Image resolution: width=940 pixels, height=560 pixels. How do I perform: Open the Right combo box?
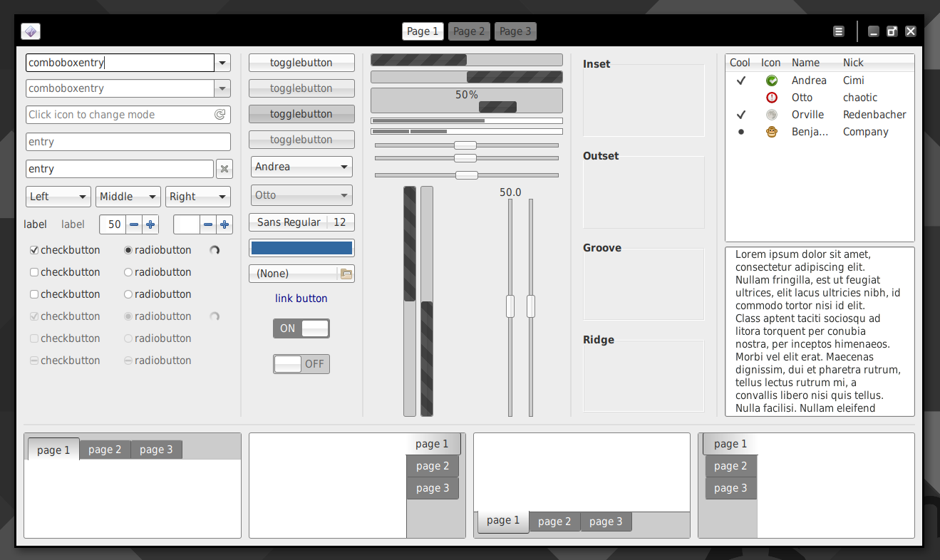pos(198,197)
